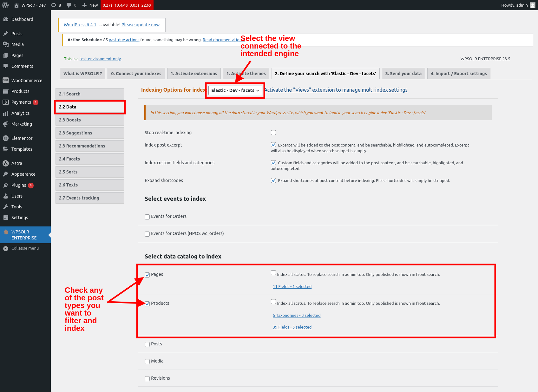Check the Posts data catalog checkbox

coord(147,344)
